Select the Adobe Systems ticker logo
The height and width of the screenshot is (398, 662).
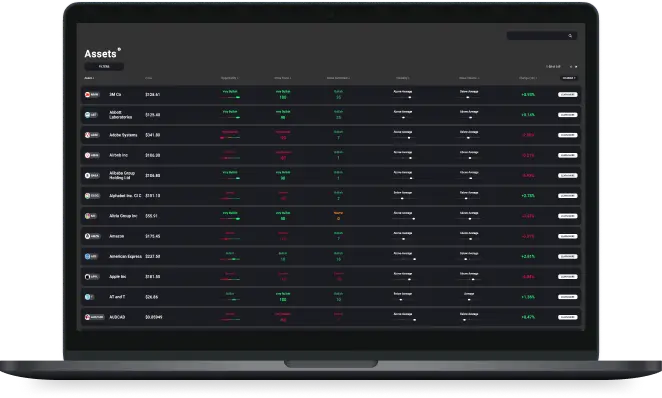[x=92, y=135]
